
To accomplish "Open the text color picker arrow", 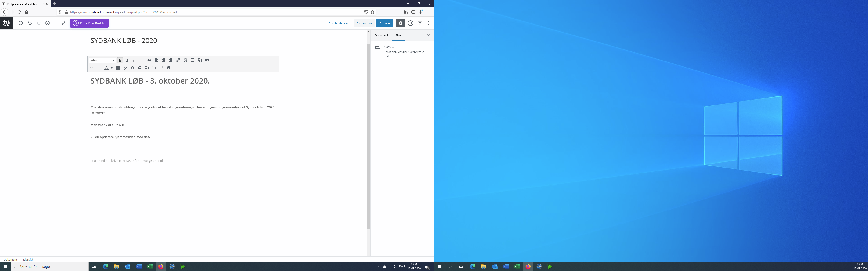I will point(112,68).
